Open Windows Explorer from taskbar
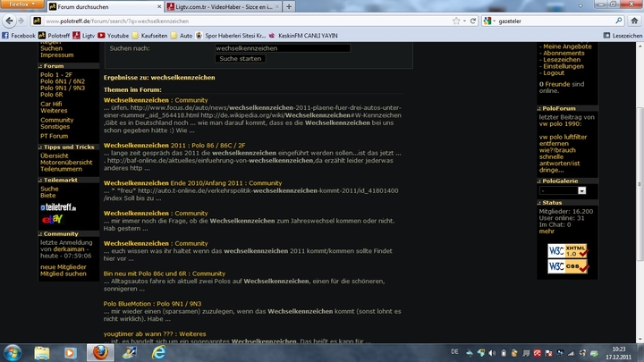This screenshot has height=362, width=644. (41, 353)
